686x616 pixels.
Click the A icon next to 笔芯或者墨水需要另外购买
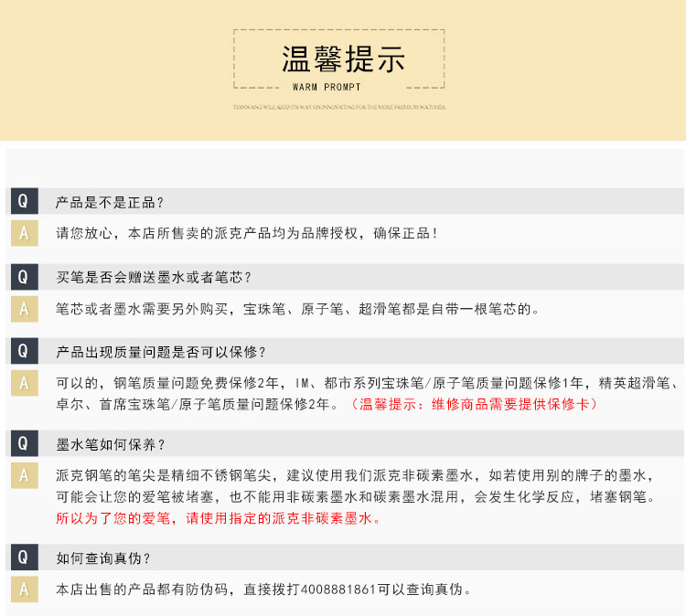[24, 308]
